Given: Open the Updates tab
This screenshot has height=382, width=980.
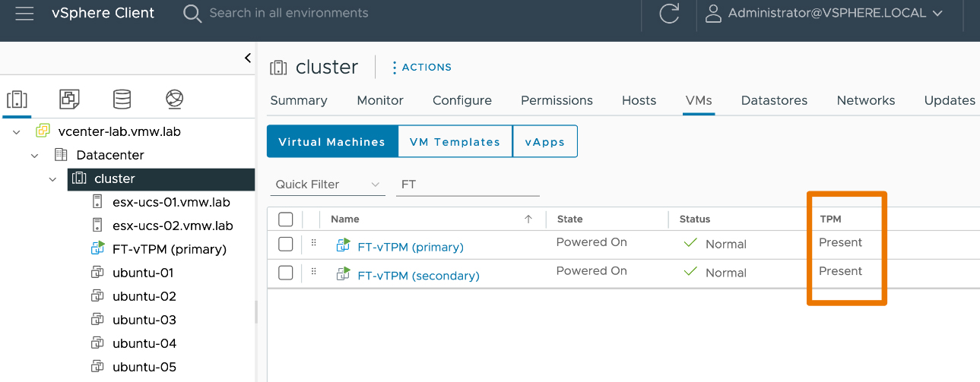Looking at the screenshot, I should pos(950,100).
